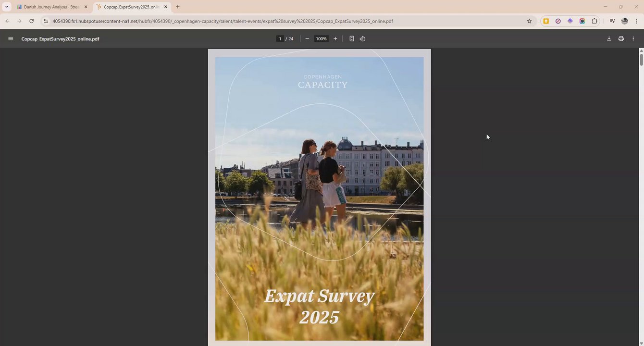Close the Danish Journey Analyser tab
The width and height of the screenshot is (644, 346).
coord(86,7)
